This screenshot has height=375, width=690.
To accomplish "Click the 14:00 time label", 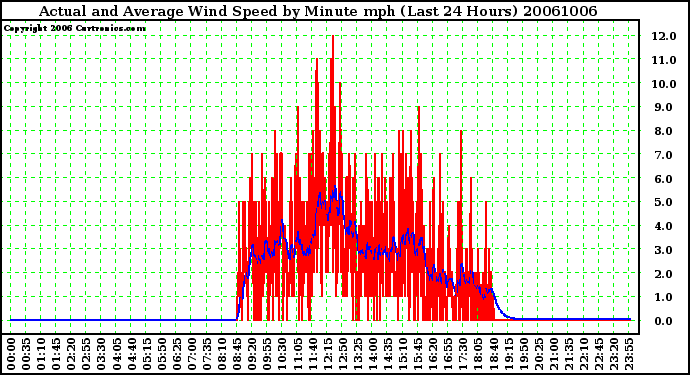I will tap(373, 354).
